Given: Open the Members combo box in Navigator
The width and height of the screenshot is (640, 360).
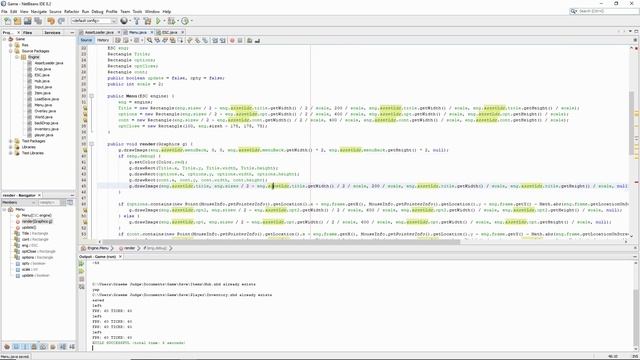Looking at the screenshot, I should pos(19,202).
